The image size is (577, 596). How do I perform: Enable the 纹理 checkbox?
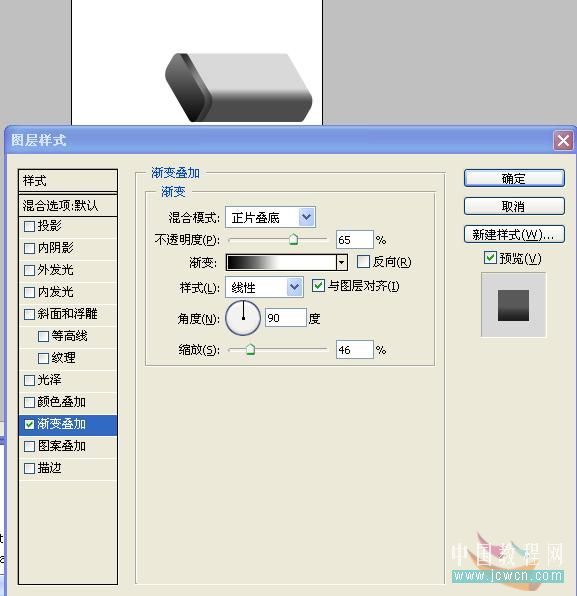pos(43,358)
